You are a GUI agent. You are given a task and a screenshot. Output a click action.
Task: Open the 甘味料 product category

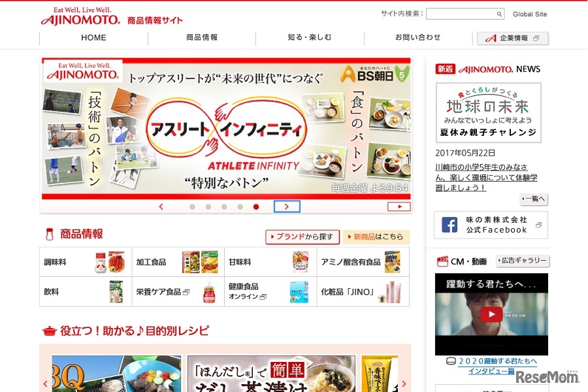tap(270, 262)
